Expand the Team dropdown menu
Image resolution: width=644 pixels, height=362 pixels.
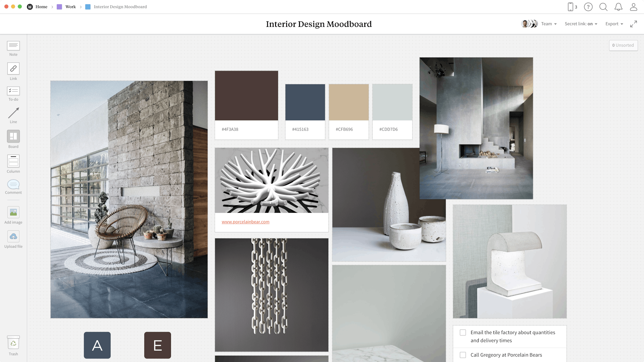tap(549, 23)
